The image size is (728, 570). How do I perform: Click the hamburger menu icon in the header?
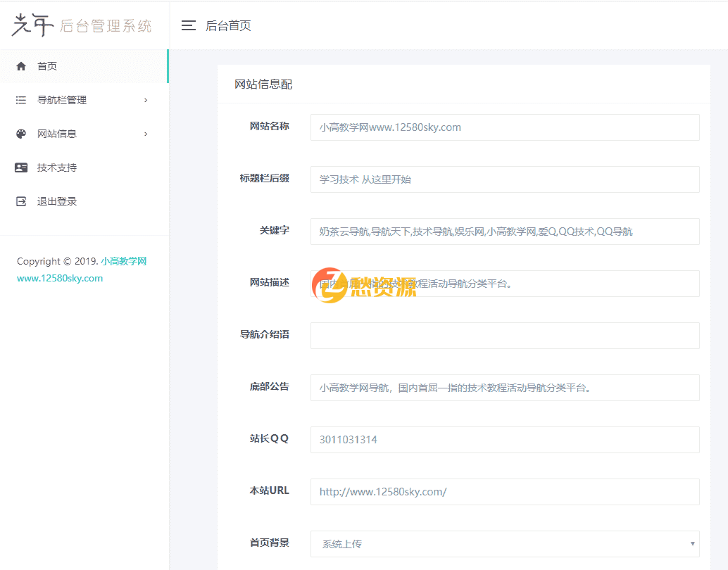click(188, 25)
